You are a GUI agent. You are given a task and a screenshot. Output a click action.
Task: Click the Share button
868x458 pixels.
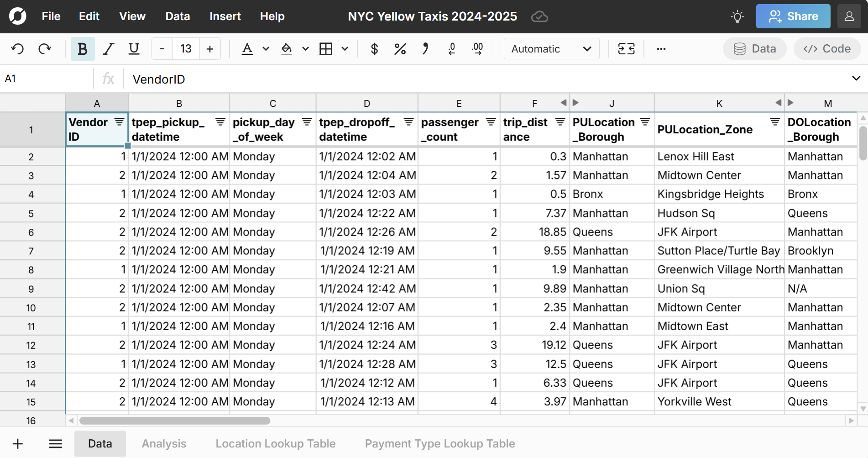[793, 16]
